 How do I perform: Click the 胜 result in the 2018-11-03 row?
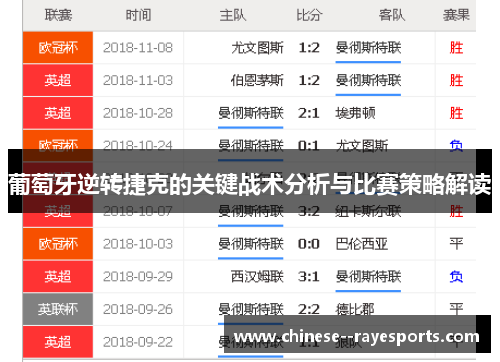pos(456,80)
